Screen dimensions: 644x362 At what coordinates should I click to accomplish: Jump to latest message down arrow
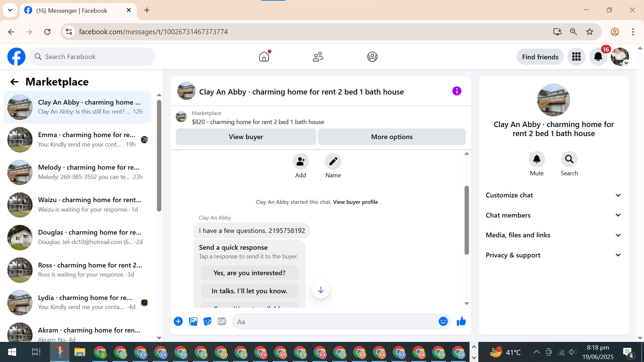[321, 290]
